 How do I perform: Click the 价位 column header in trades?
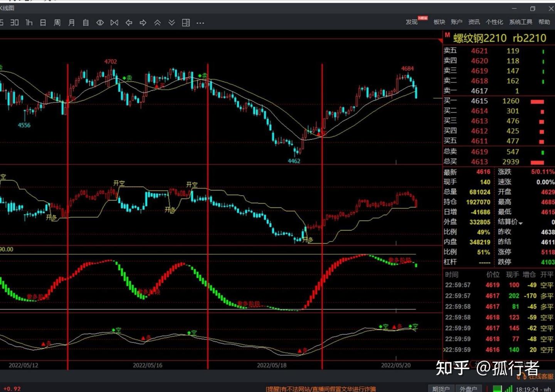click(493, 275)
